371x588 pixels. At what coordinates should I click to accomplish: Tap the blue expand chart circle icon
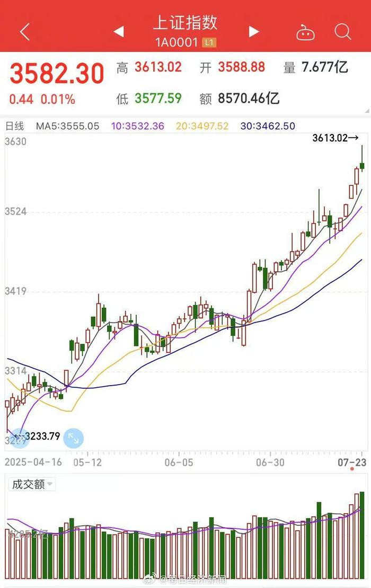pyautogui.click(x=74, y=438)
